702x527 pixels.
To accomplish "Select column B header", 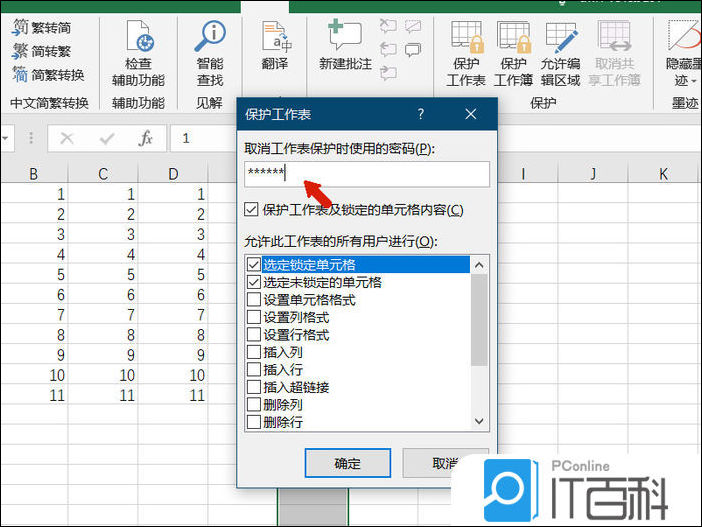I will tap(34, 174).
